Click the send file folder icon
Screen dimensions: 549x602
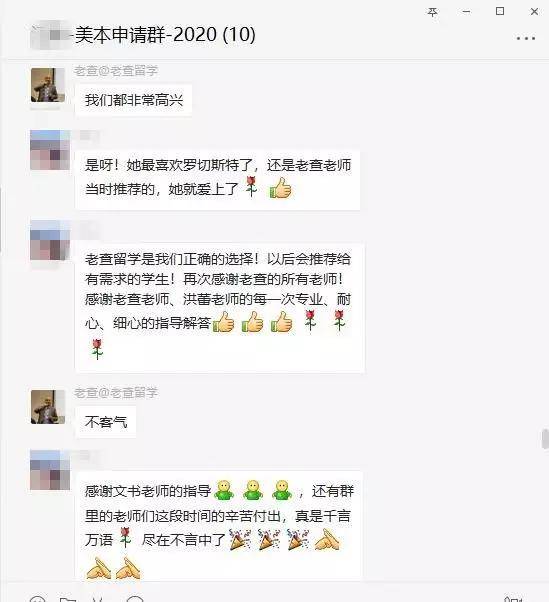[68, 599]
